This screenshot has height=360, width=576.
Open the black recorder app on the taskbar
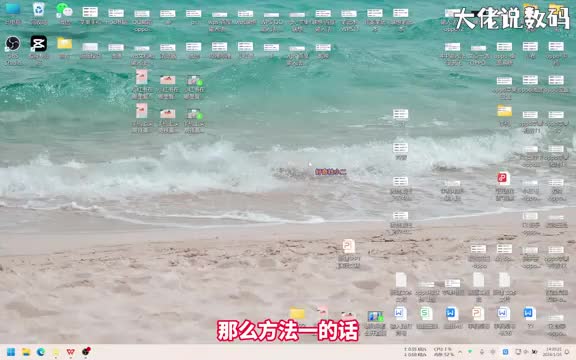tap(86, 352)
